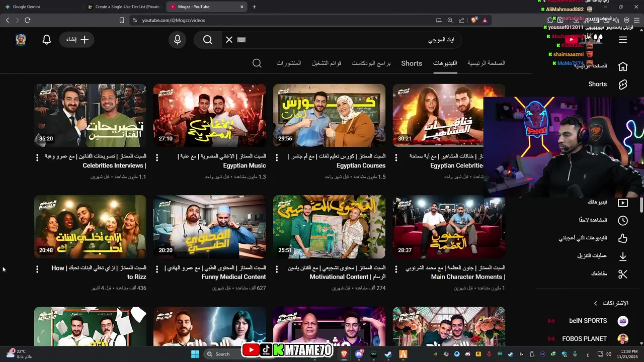
Task: Select the الفيديوهات (Videos) channel tab
Action: [445, 63]
